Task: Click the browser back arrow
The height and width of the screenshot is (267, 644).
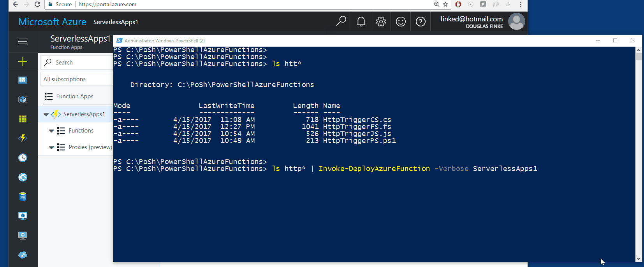Action: point(15,4)
